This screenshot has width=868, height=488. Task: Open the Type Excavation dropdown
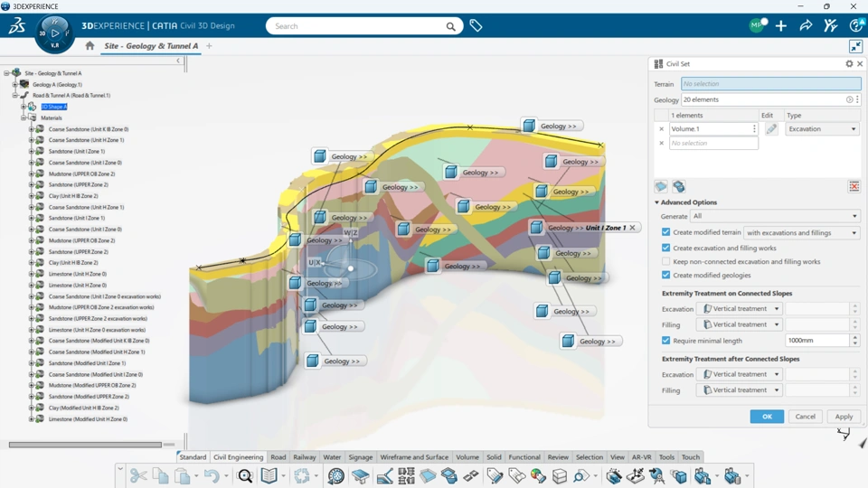point(822,129)
